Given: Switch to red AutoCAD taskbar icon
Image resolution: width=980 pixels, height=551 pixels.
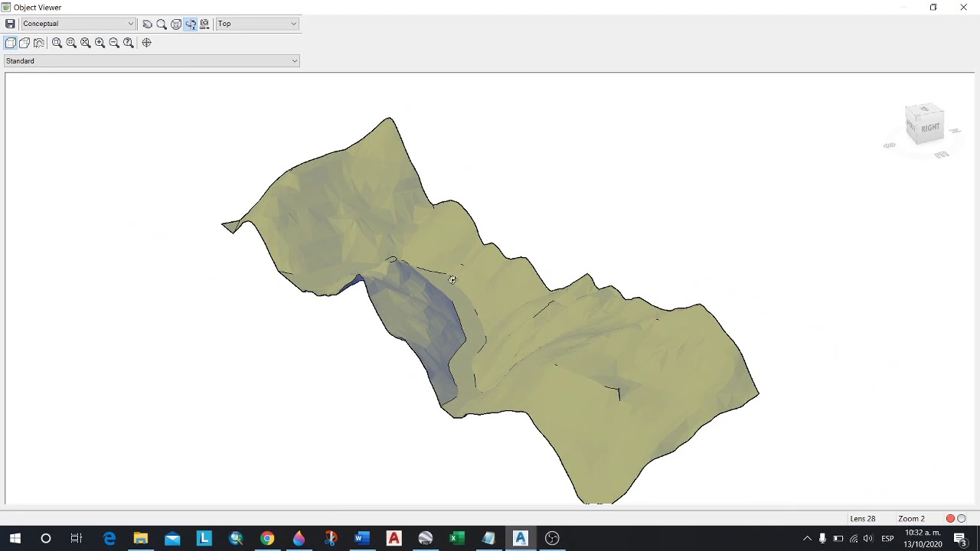Looking at the screenshot, I should click(x=394, y=539).
